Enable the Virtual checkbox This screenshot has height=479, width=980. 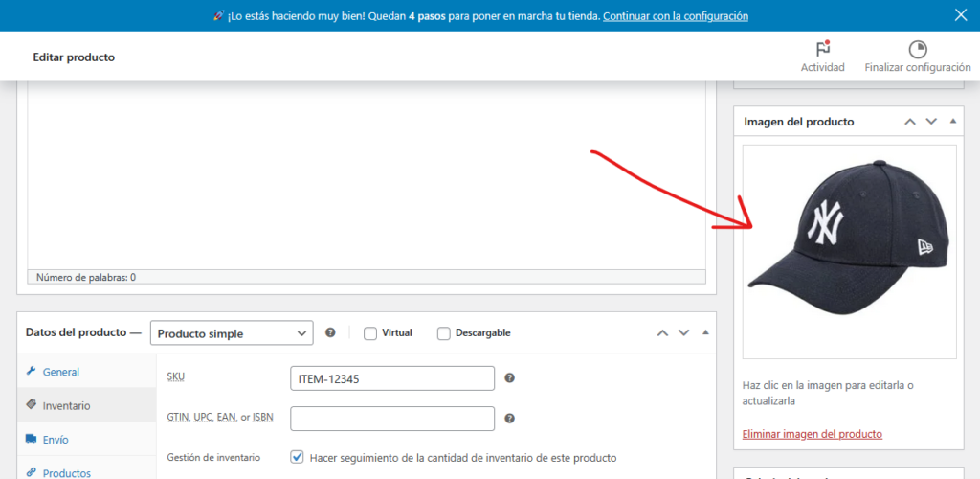[370, 333]
